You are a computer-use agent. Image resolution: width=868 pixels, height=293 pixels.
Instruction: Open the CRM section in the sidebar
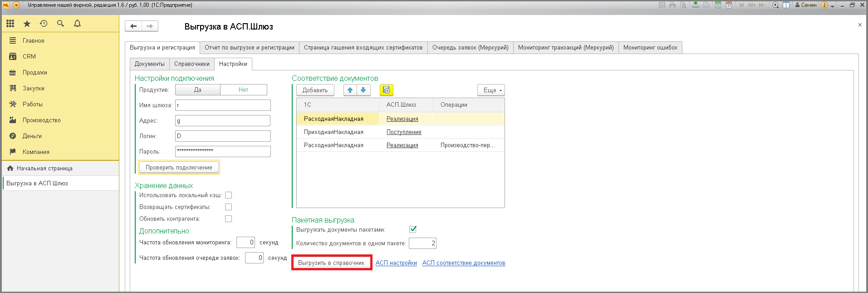click(60, 57)
